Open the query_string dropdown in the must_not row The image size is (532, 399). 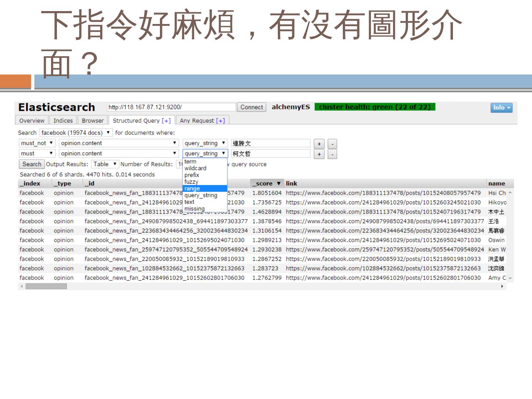tap(205, 143)
